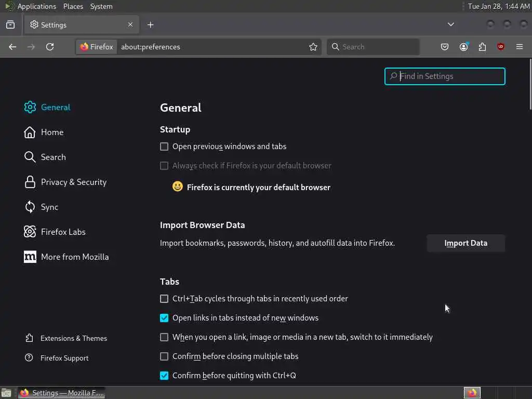The image size is (532, 399).
Task: Open the Firefox Support link
Action: pyautogui.click(x=64, y=358)
